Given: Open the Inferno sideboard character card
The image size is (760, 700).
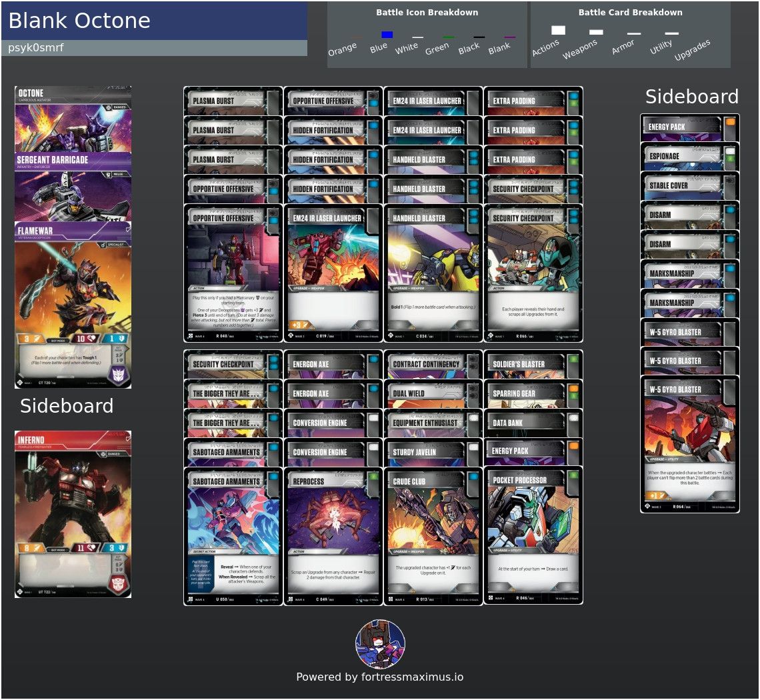Looking at the screenshot, I should pyautogui.click(x=73, y=515).
